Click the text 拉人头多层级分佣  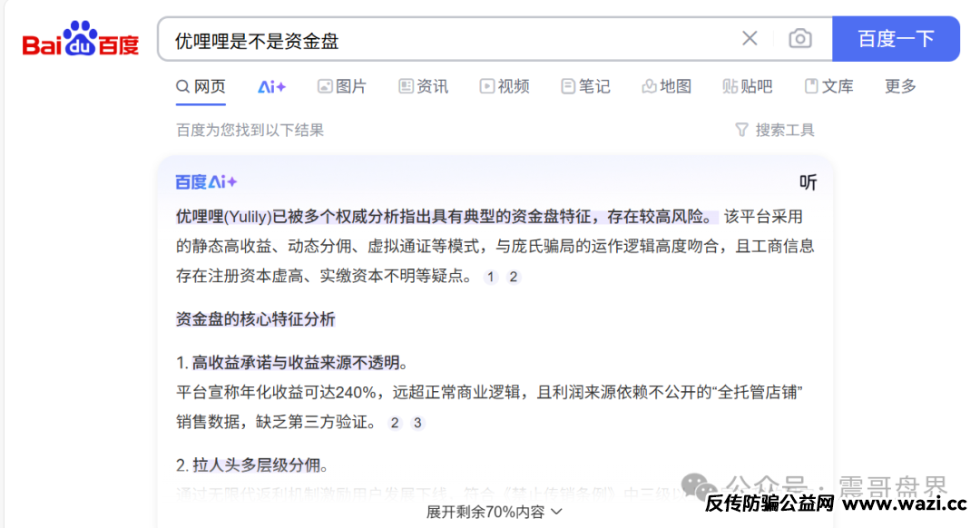[x=256, y=464]
